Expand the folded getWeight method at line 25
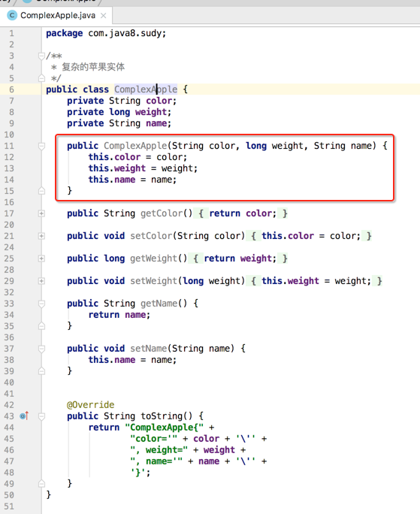The image size is (420, 514). click(41, 259)
